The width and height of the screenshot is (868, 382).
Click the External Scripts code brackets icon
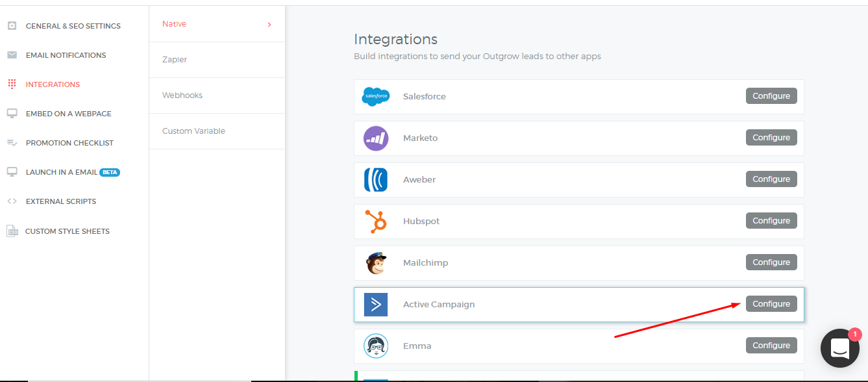pos(12,201)
